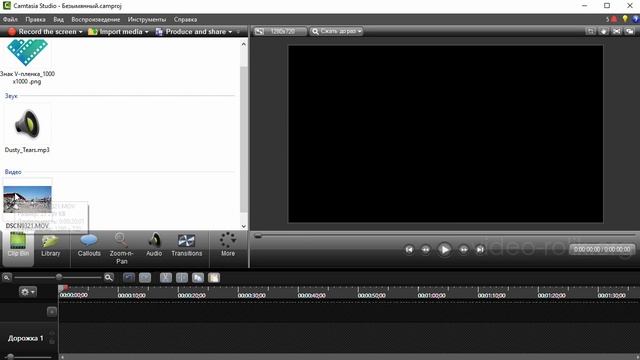Select the DSCN9321.MOV video thumbnail
This screenshot has width=640, height=360.
coord(27,199)
